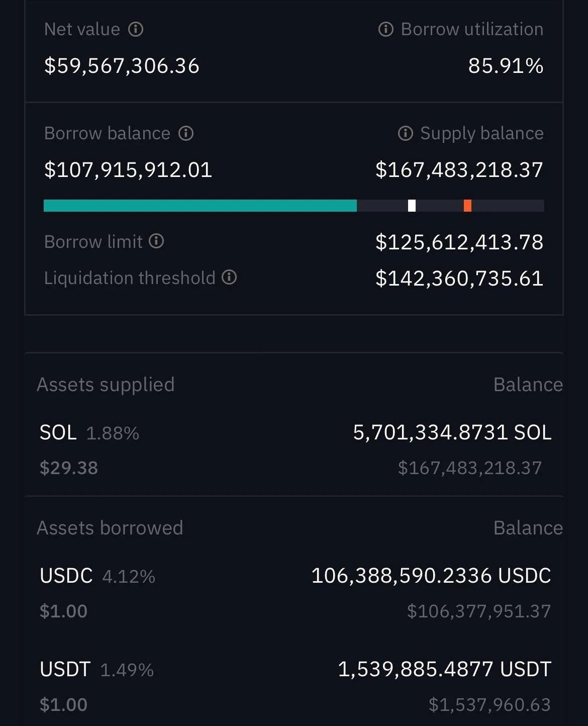Click the 85.91% borrow utilization value
Viewport: 588px width, 726px height.
pyautogui.click(x=505, y=66)
